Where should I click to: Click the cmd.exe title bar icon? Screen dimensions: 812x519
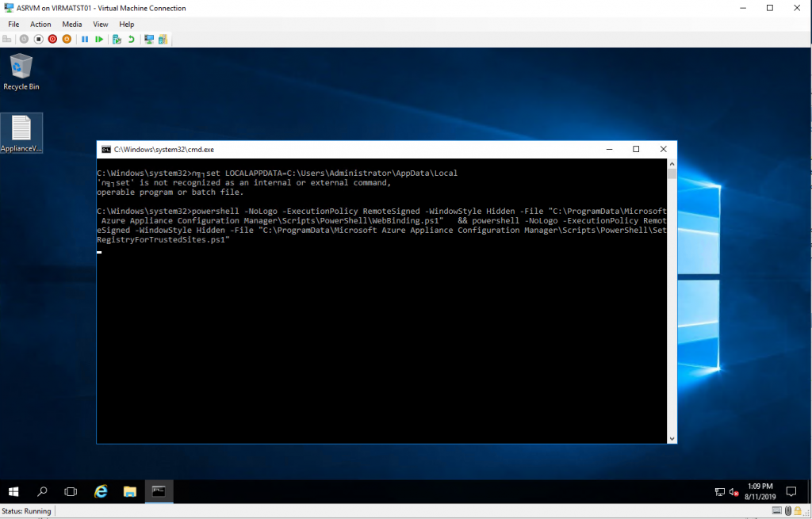tap(106, 150)
